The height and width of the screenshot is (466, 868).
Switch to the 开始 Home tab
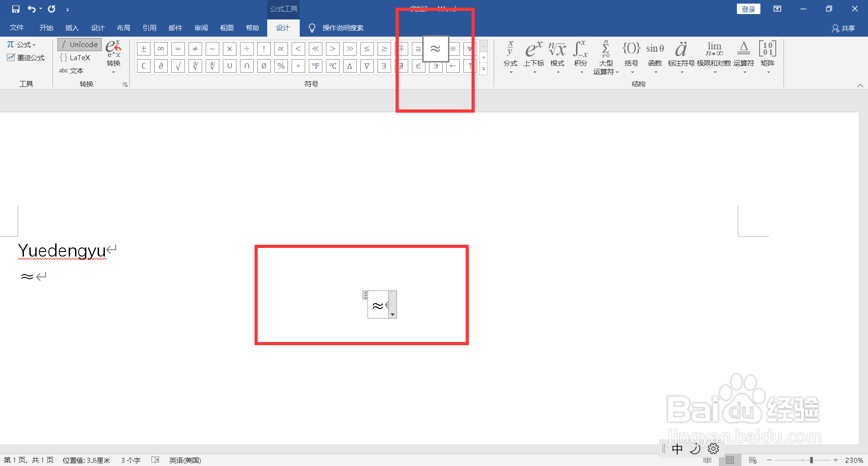coord(46,28)
